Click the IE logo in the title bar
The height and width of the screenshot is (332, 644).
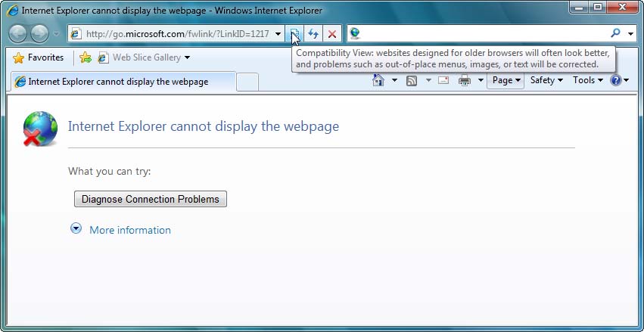[x=13, y=11]
